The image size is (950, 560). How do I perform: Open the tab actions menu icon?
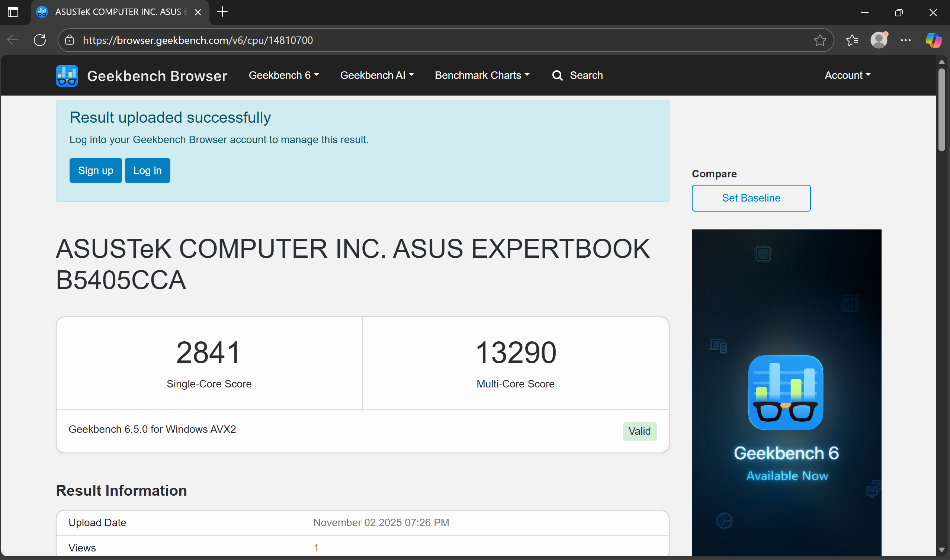(x=13, y=12)
